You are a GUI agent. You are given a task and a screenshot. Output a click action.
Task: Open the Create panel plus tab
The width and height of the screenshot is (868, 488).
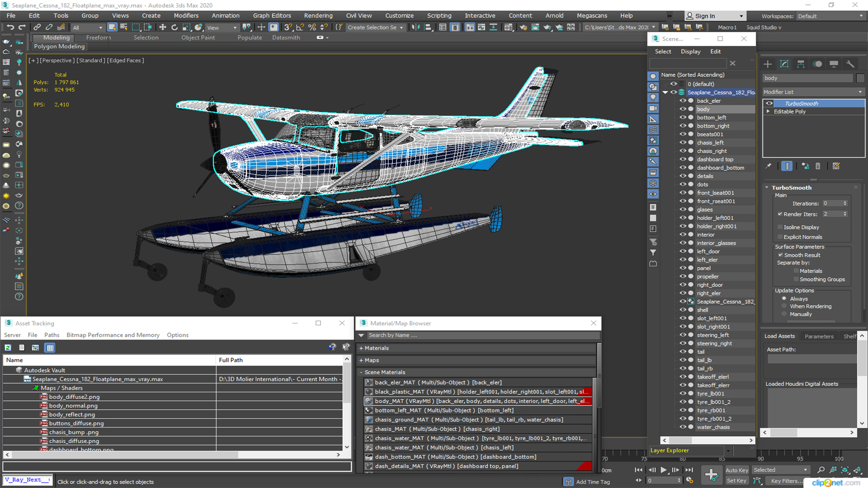768,64
